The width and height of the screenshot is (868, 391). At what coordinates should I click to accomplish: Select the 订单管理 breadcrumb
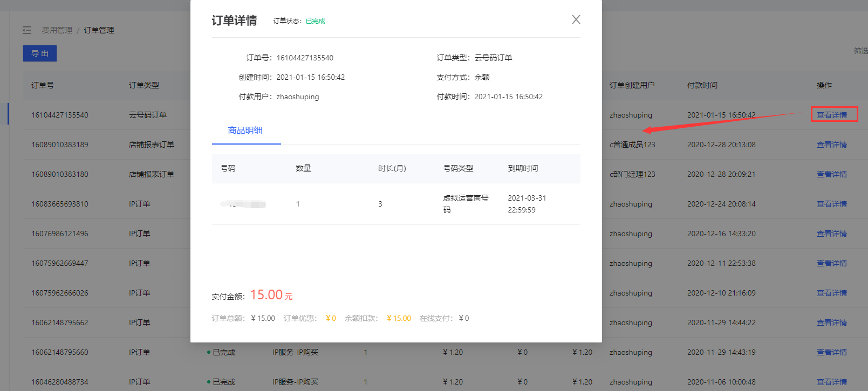(x=99, y=30)
